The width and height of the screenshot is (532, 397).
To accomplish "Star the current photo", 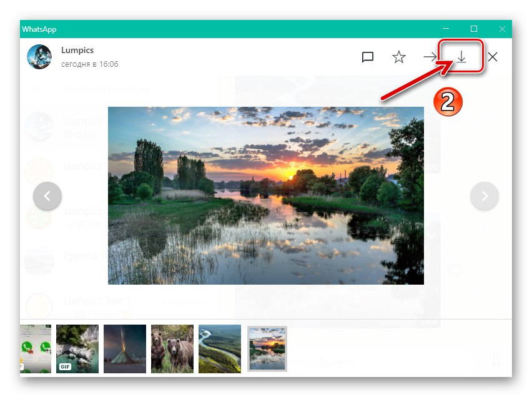I will coord(398,56).
